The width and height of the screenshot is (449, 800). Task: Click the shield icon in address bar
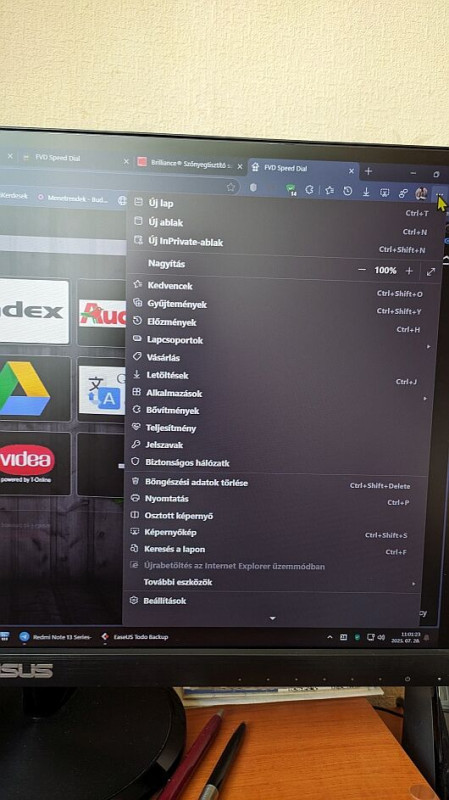[x=253, y=188]
